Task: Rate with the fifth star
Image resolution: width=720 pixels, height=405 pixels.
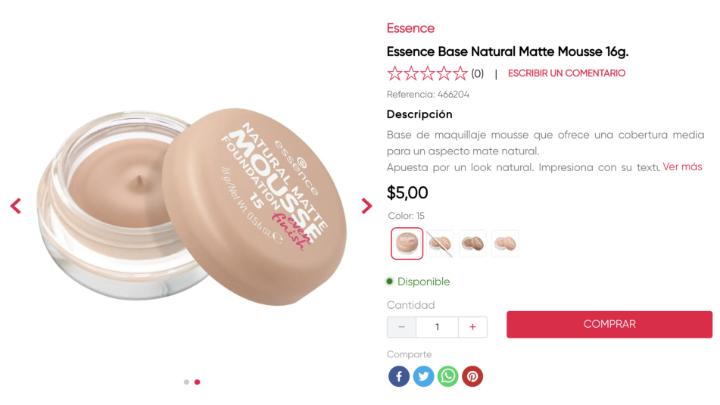Action: tap(460, 73)
